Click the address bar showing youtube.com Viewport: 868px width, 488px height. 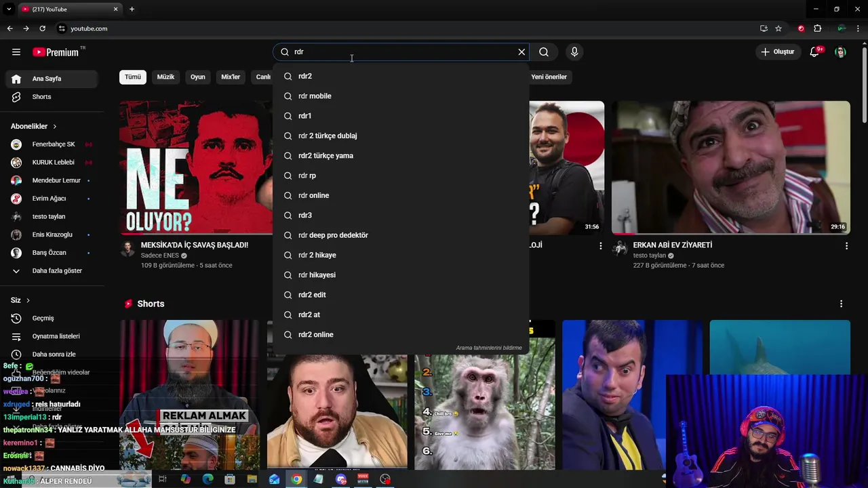[407, 28]
